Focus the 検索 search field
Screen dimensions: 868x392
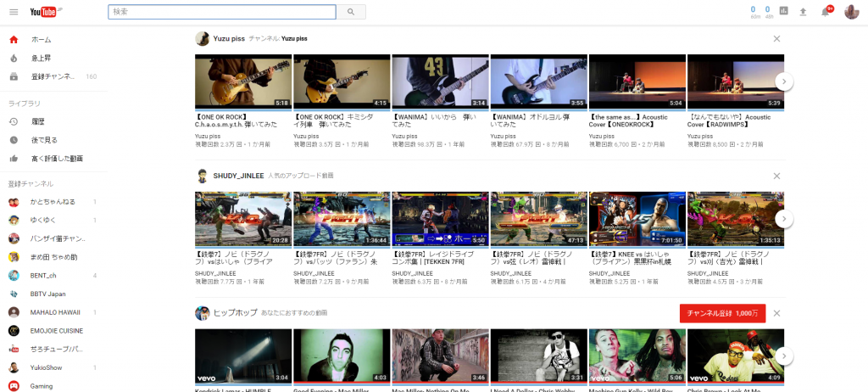click(222, 12)
